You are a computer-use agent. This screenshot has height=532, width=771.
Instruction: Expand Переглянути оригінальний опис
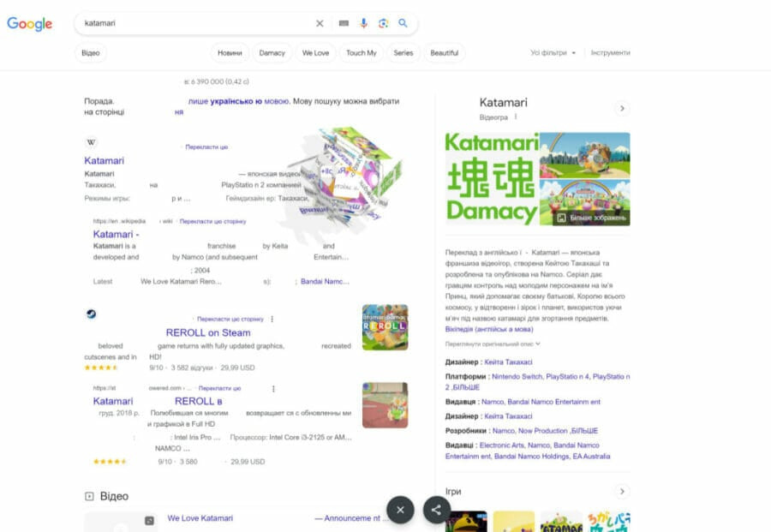[x=493, y=344]
